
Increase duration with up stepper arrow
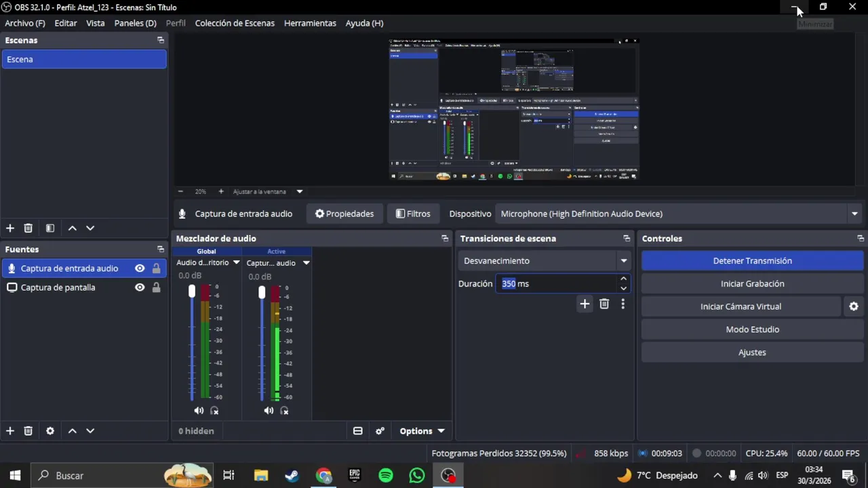tap(623, 279)
